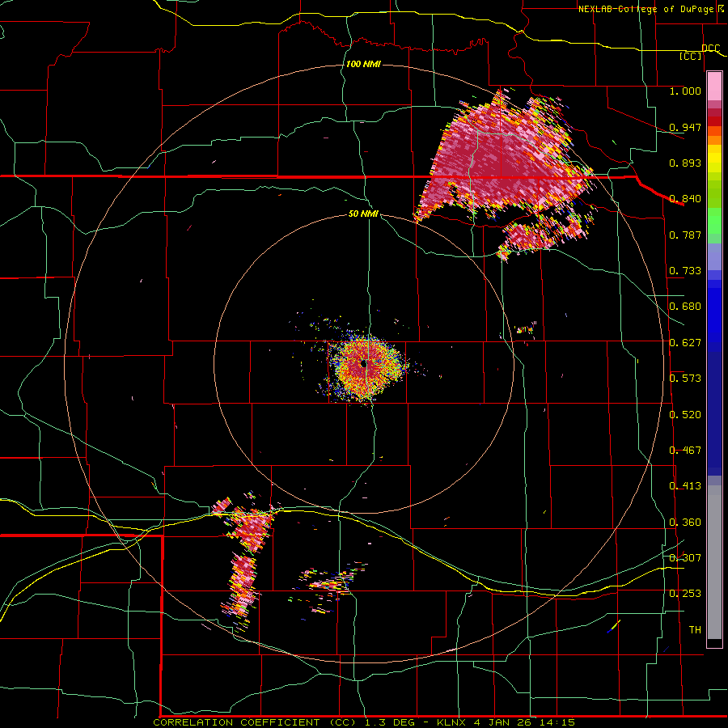The height and width of the screenshot is (728, 728).
Task: Click the 0.413 value on the color scale
Action: pyautogui.click(x=685, y=486)
